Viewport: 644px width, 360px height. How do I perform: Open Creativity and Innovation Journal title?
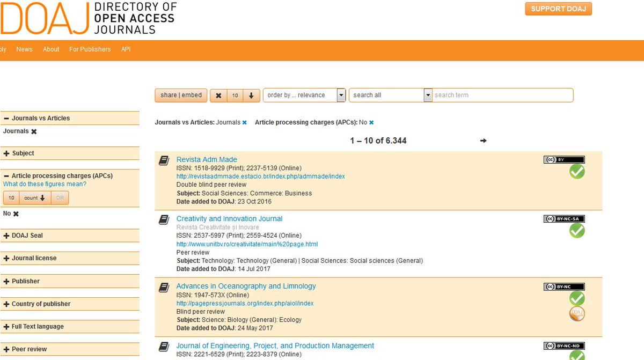pyautogui.click(x=229, y=218)
